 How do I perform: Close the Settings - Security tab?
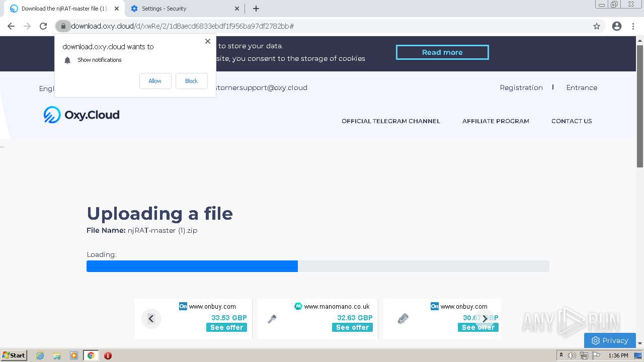(237, 9)
